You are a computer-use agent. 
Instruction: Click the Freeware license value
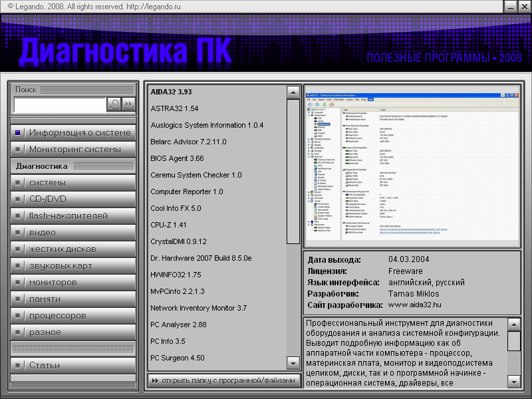click(x=406, y=271)
